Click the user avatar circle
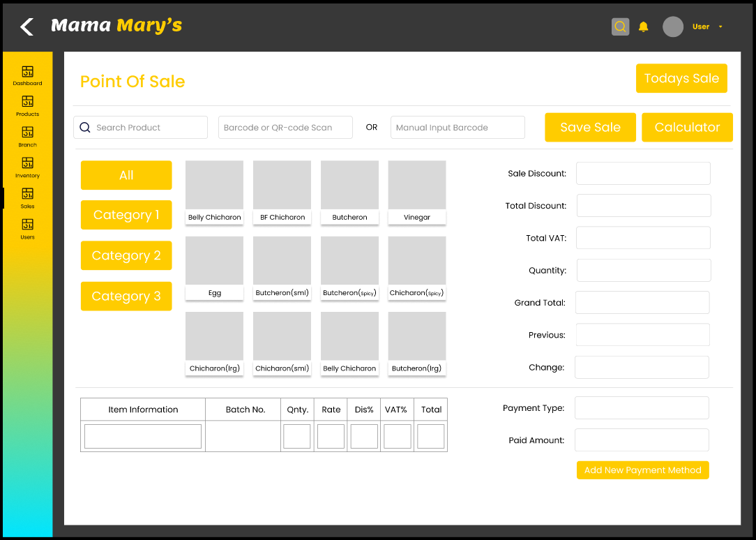This screenshot has height=540, width=756. coord(672,27)
